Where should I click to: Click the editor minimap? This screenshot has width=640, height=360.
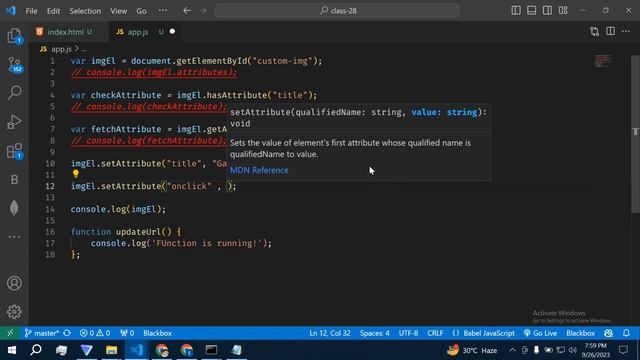click(603, 61)
